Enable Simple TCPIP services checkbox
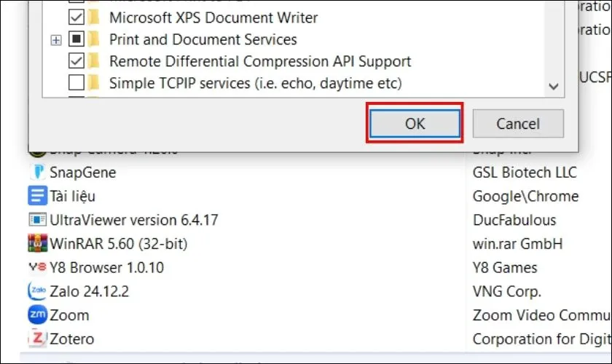The image size is (612, 364). tap(76, 83)
